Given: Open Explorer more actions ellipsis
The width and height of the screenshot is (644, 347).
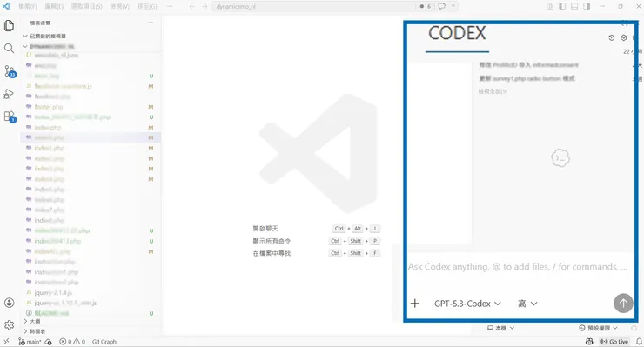Looking at the screenshot, I should (151, 23).
